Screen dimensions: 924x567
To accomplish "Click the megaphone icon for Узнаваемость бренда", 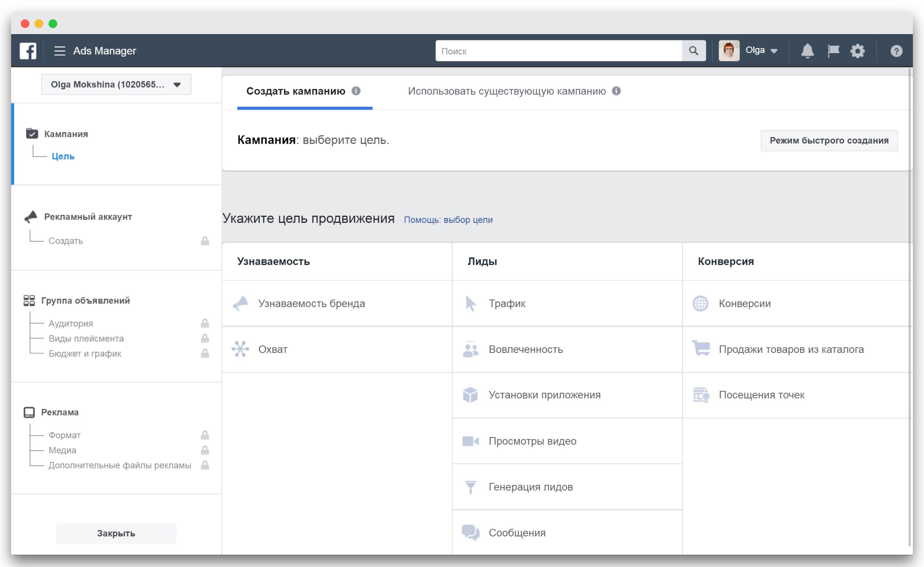I will click(x=240, y=303).
